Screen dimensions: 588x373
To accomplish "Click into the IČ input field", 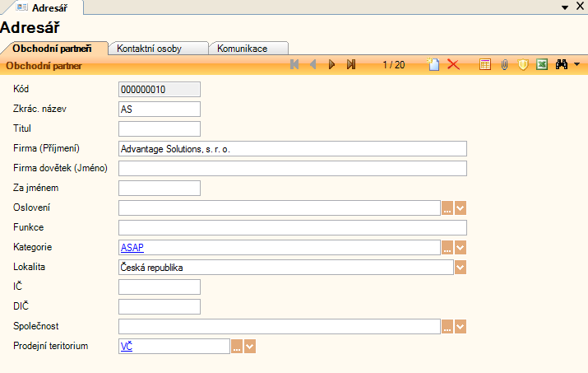I will pyautogui.click(x=160, y=287).
